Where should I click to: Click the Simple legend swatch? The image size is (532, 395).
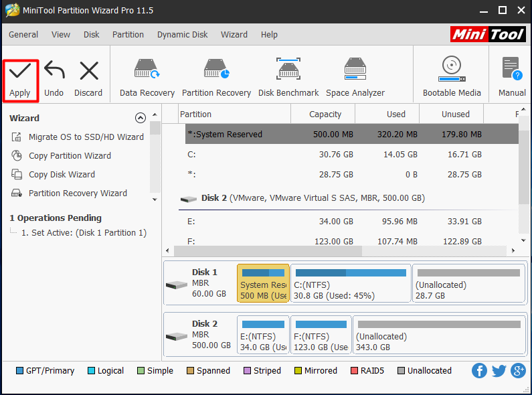coord(141,371)
